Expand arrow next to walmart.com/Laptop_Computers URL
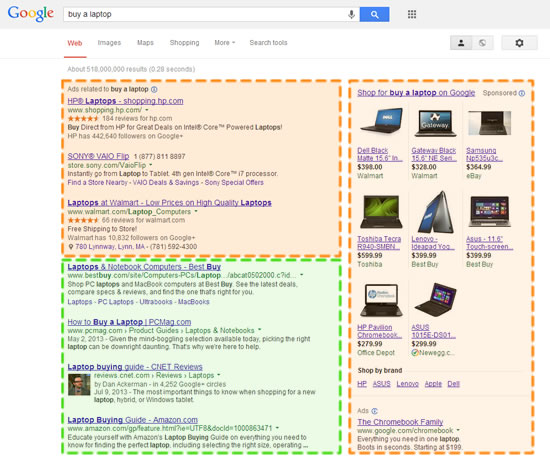 196,211
